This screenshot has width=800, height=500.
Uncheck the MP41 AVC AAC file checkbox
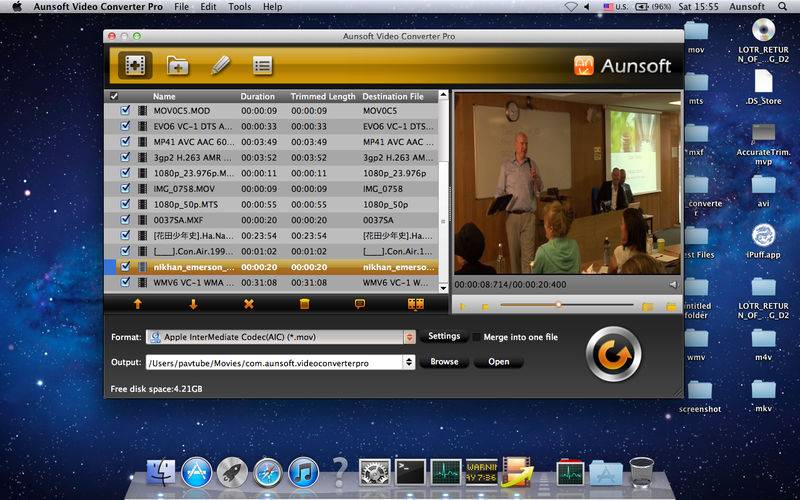[x=125, y=141]
